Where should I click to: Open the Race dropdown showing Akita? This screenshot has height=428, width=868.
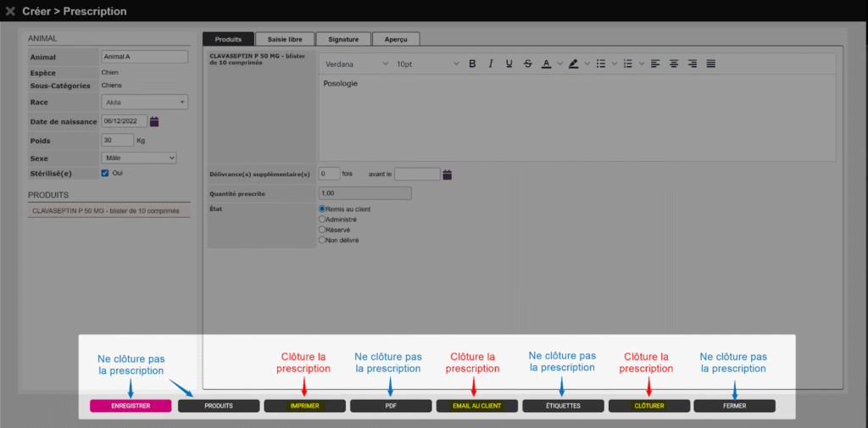[144, 103]
